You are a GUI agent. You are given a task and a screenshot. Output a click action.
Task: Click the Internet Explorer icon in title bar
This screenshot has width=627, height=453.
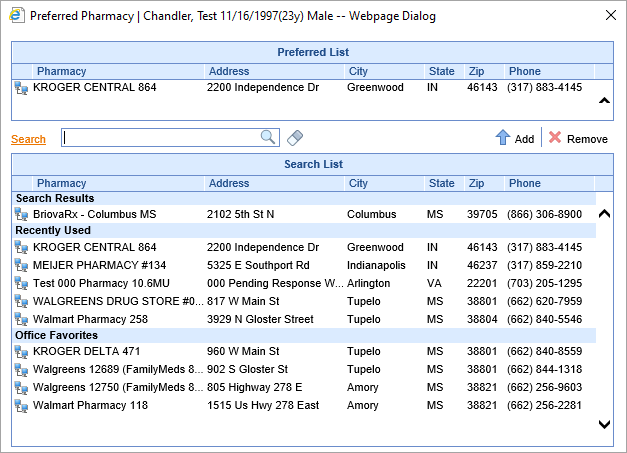tap(16, 16)
